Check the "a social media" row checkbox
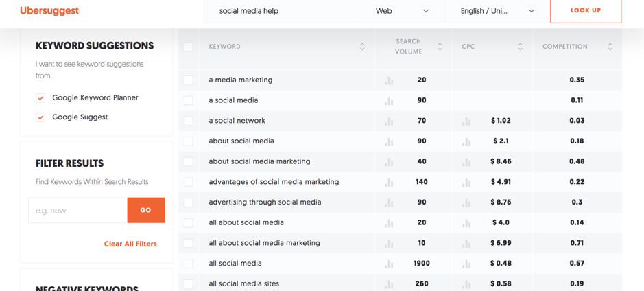 tap(189, 100)
